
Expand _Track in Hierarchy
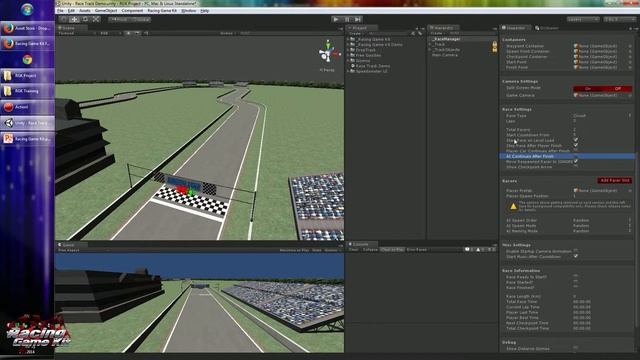[430, 44]
